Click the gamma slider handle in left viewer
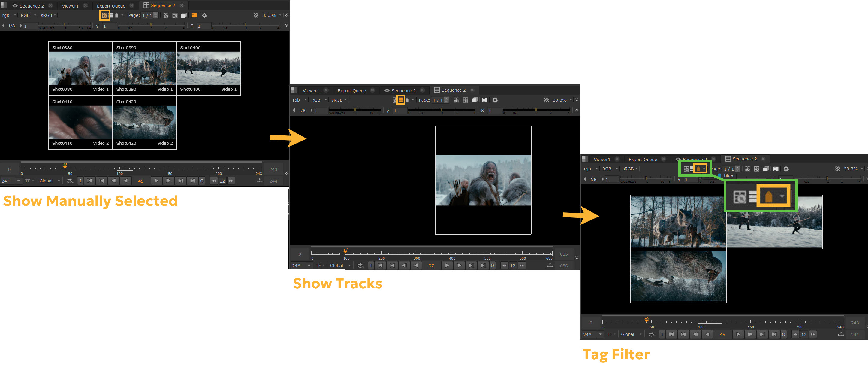This screenshot has width=868, height=371. (151, 25)
